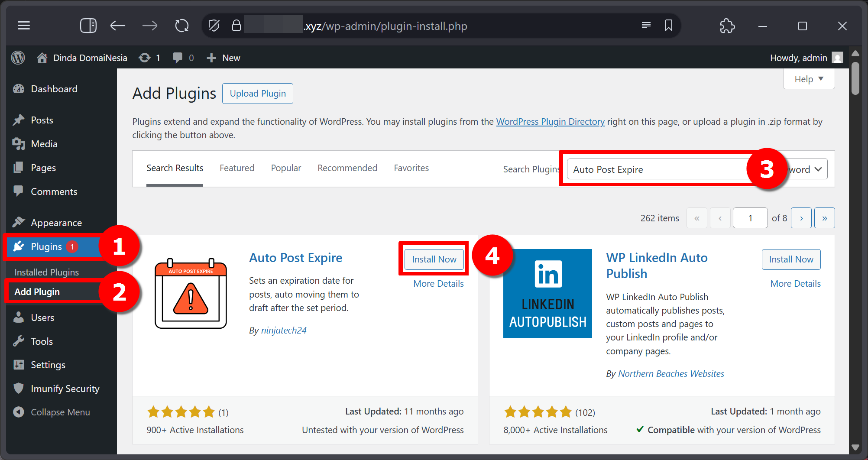Open the updates icon showing 1
868x460 pixels.
(150, 58)
